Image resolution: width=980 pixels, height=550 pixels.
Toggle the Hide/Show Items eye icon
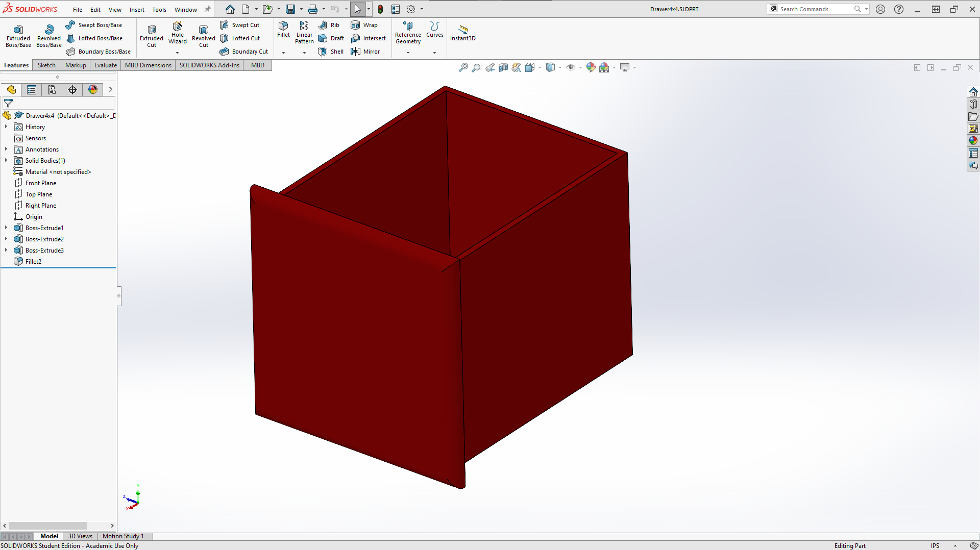pyautogui.click(x=572, y=67)
